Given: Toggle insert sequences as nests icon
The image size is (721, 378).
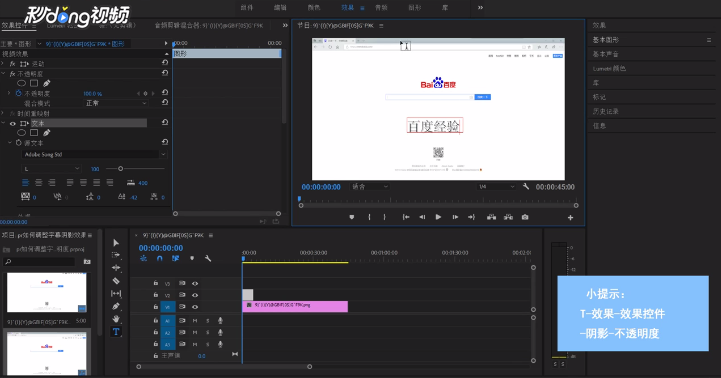Looking at the screenshot, I should 143,258.
